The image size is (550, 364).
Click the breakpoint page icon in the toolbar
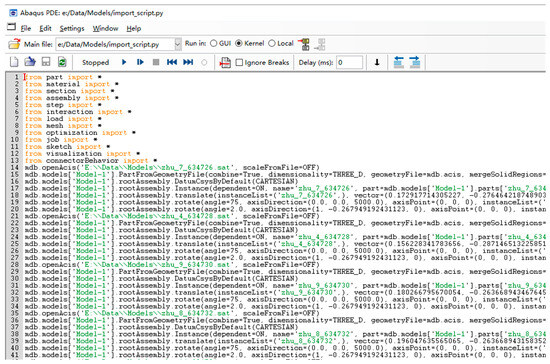tap(225, 62)
